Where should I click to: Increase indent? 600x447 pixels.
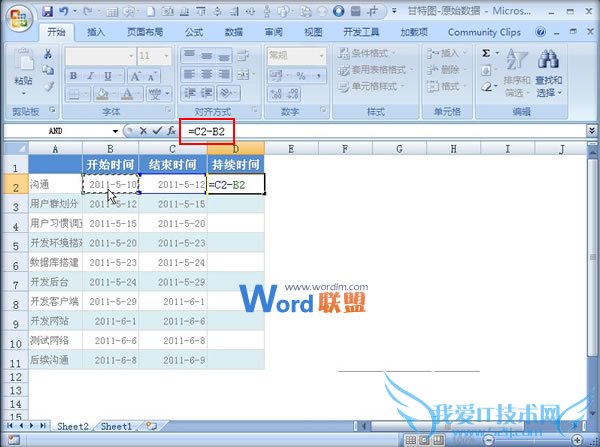pyautogui.click(x=207, y=93)
